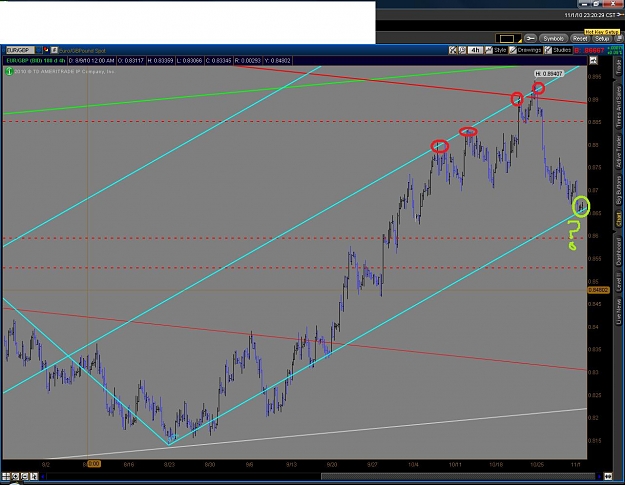Image resolution: width=625 pixels, height=485 pixels.
Task: Minimize the application window
Action: pyautogui.click(x=584, y=4)
